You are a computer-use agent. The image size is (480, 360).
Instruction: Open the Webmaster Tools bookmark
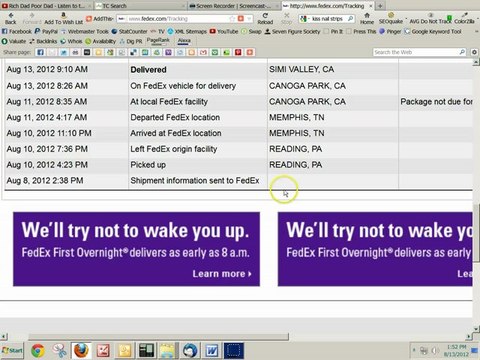click(x=85, y=31)
